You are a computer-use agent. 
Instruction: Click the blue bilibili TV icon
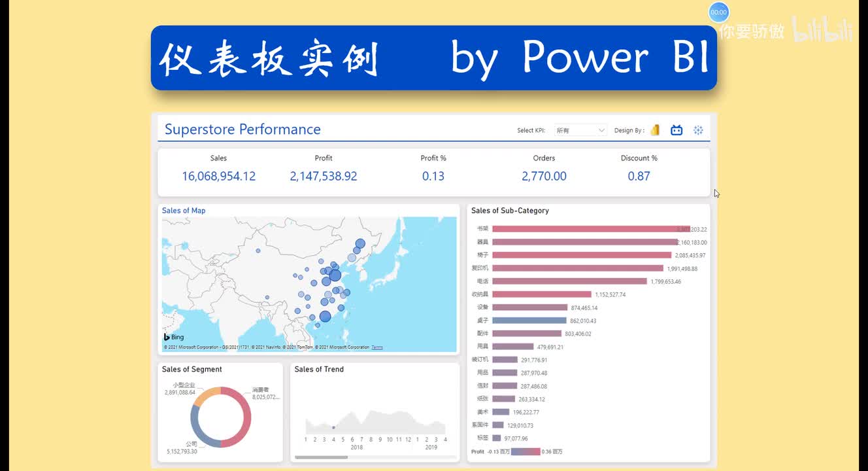coord(676,130)
